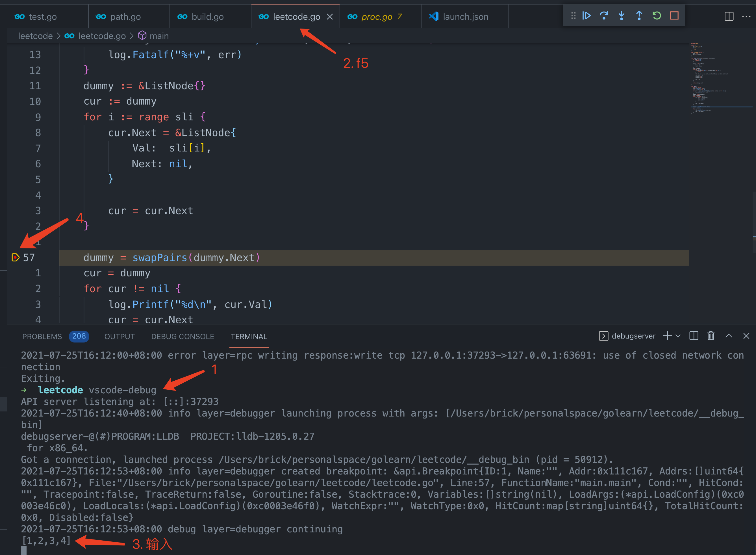Switch to the test.go tab
This screenshot has height=555, width=756.
click(48, 16)
